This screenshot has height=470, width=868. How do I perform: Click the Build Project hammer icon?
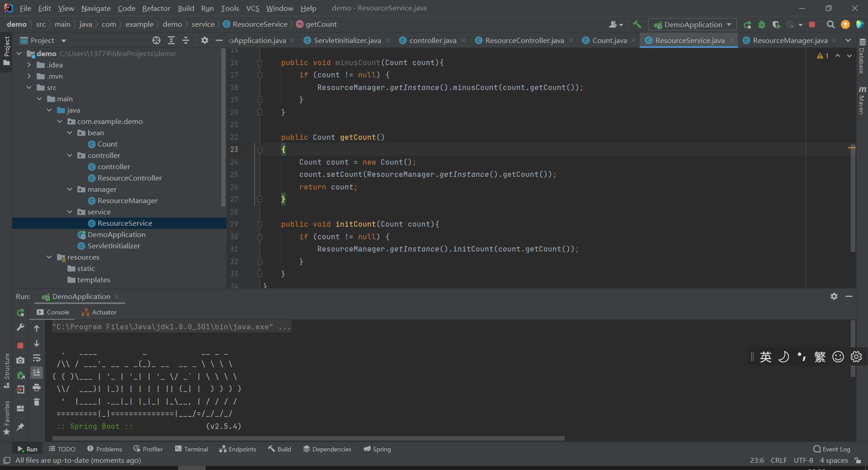coord(637,24)
